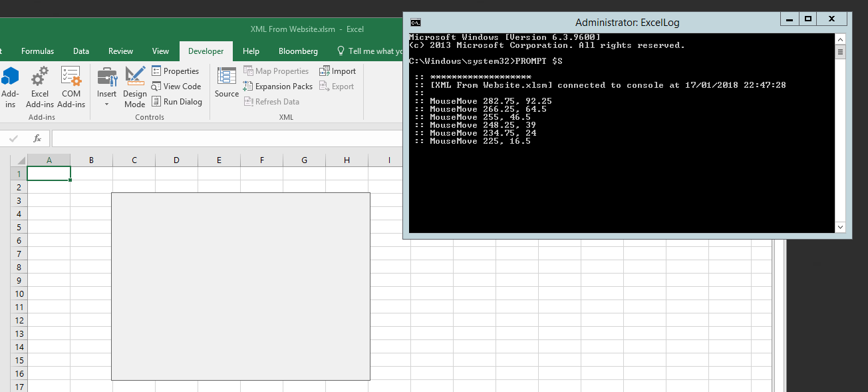Viewport: 868px width, 392px height.
Task: Select cell A1
Action: [x=49, y=174]
